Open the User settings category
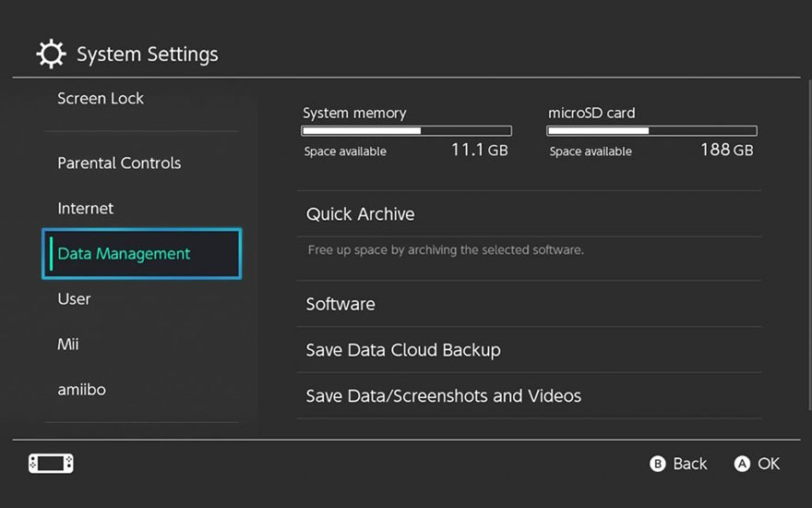Image resolution: width=812 pixels, height=508 pixels. tap(74, 299)
